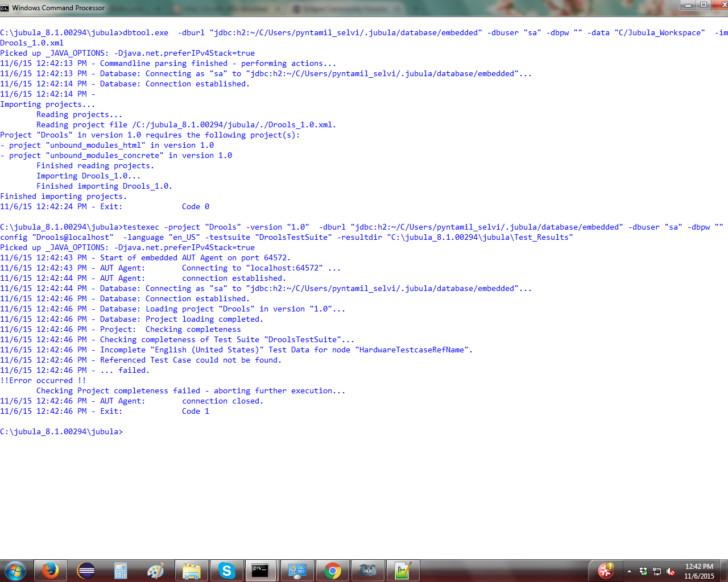Open Windows Explorer from the taskbar
This screenshot has width=728, height=582.
coord(191,571)
